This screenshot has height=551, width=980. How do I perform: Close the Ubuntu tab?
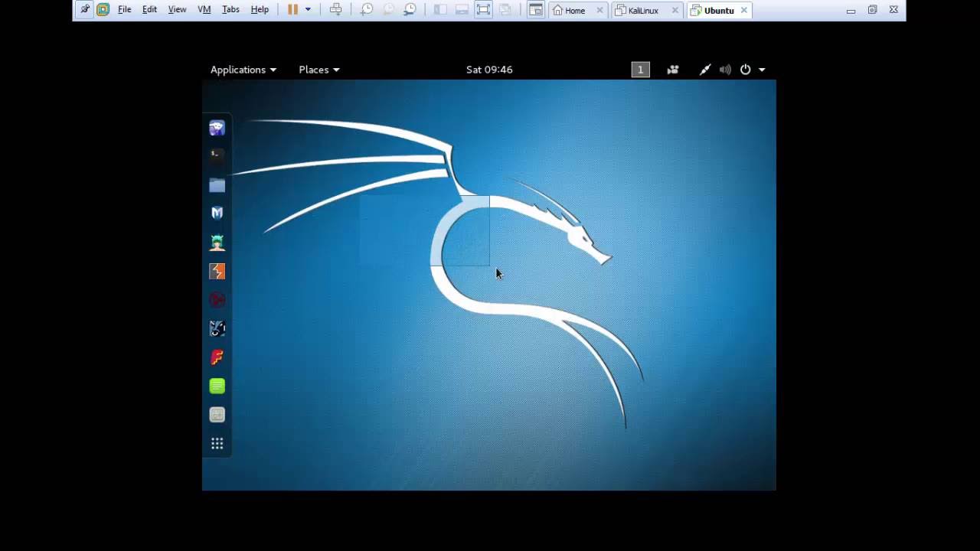(x=743, y=11)
